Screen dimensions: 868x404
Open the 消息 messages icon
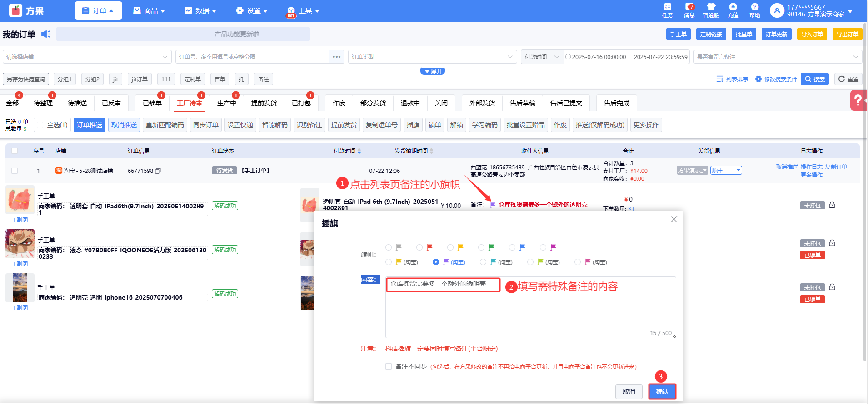[x=689, y=10]
